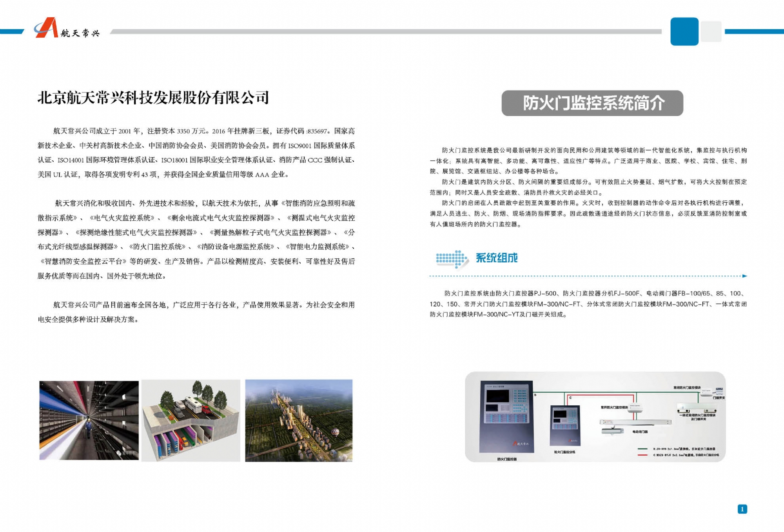Click the blue arrowhead ending the dotted line
The image size is (784, 532).
coord(745,276)
